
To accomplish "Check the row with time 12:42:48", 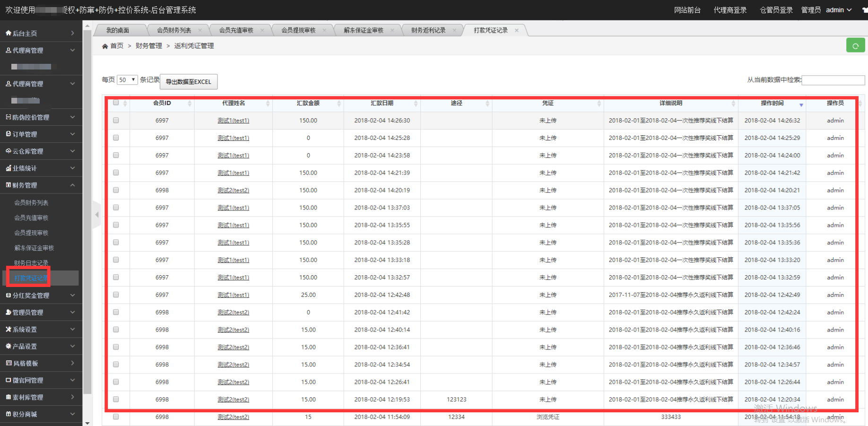I will pos(116,295).
